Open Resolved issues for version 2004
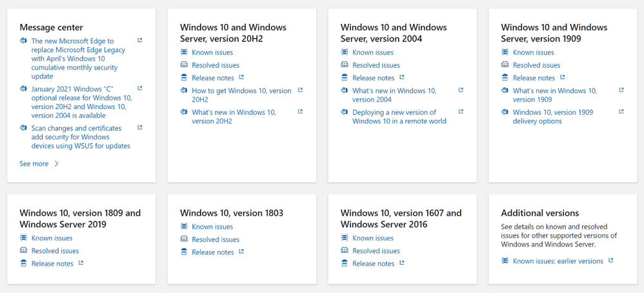Viewport: 644px width, 293px height. tap(376, 65)
